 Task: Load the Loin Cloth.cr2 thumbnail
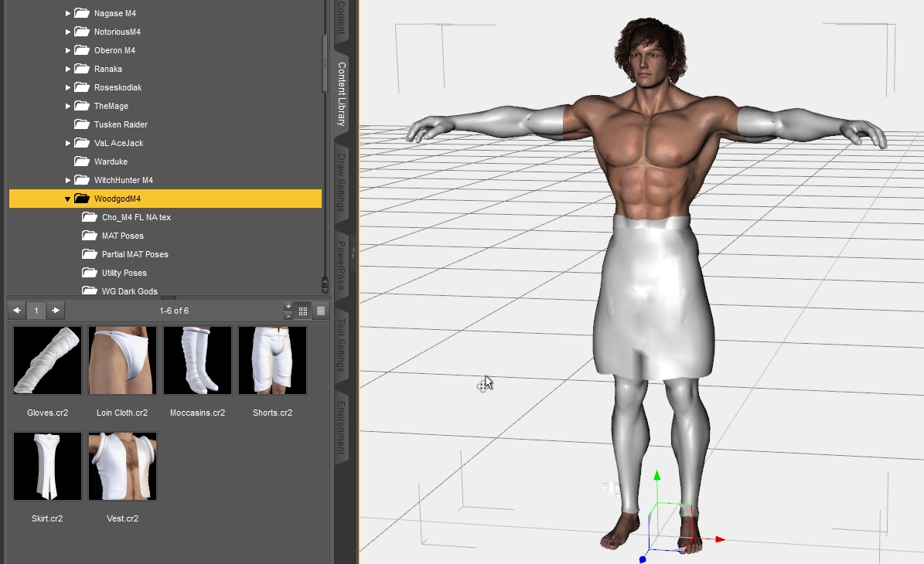pyautogui.click(x=123, y=360)
